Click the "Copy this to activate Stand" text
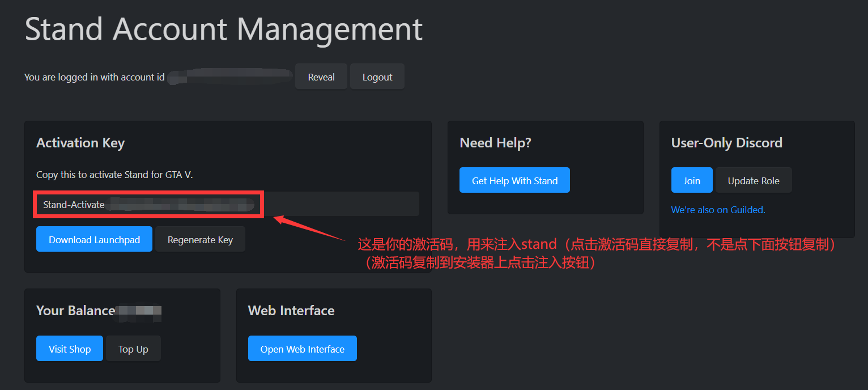 (114, 175)
